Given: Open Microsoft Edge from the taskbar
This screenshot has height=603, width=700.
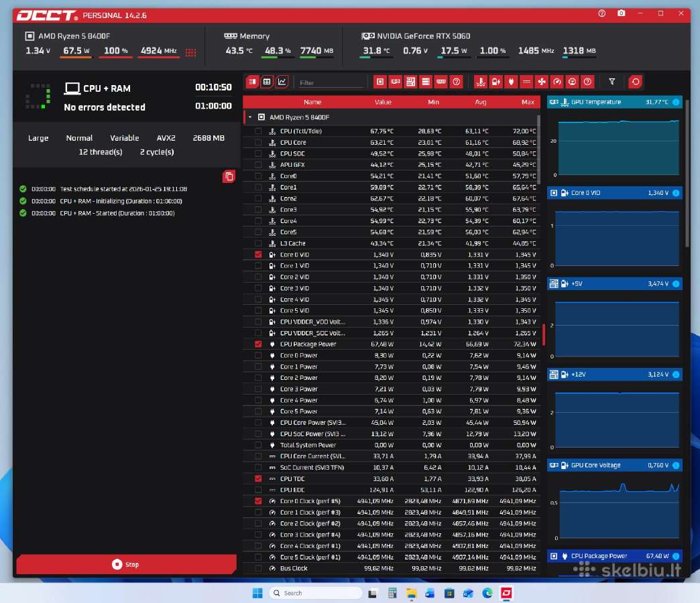Looking at the screenshot, I should point(487,593).
